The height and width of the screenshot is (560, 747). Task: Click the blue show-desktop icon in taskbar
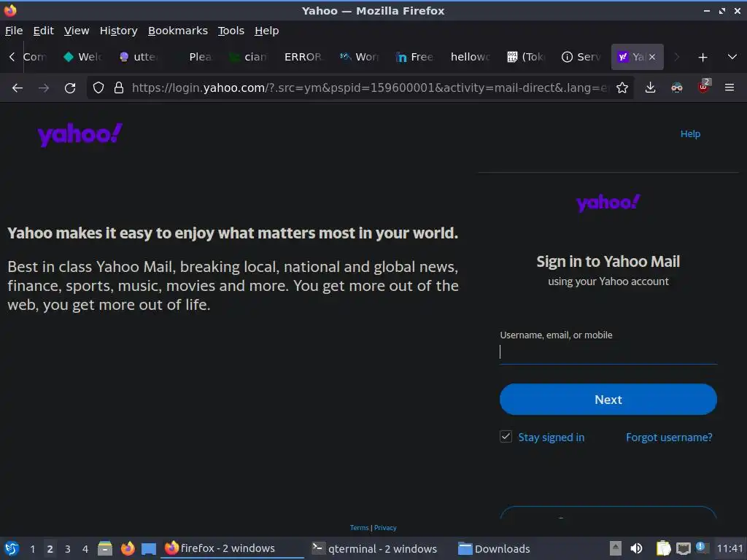(x=149, y=548)
